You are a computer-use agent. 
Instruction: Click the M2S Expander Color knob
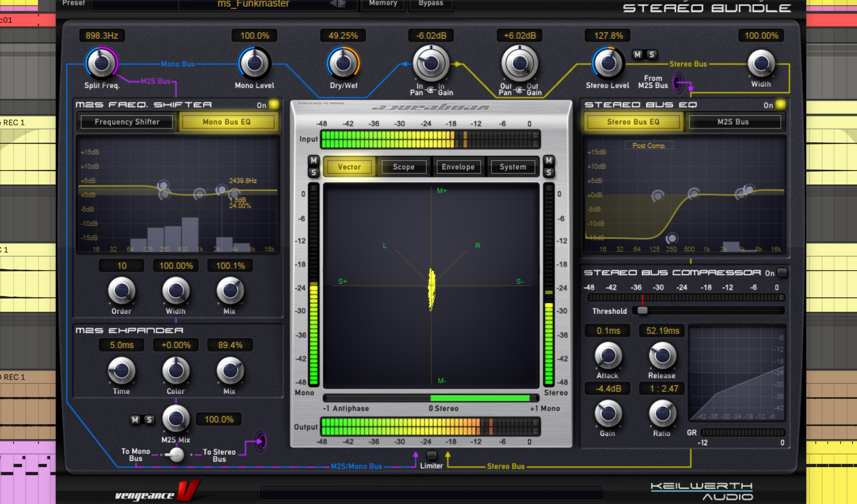coord(176,370)
